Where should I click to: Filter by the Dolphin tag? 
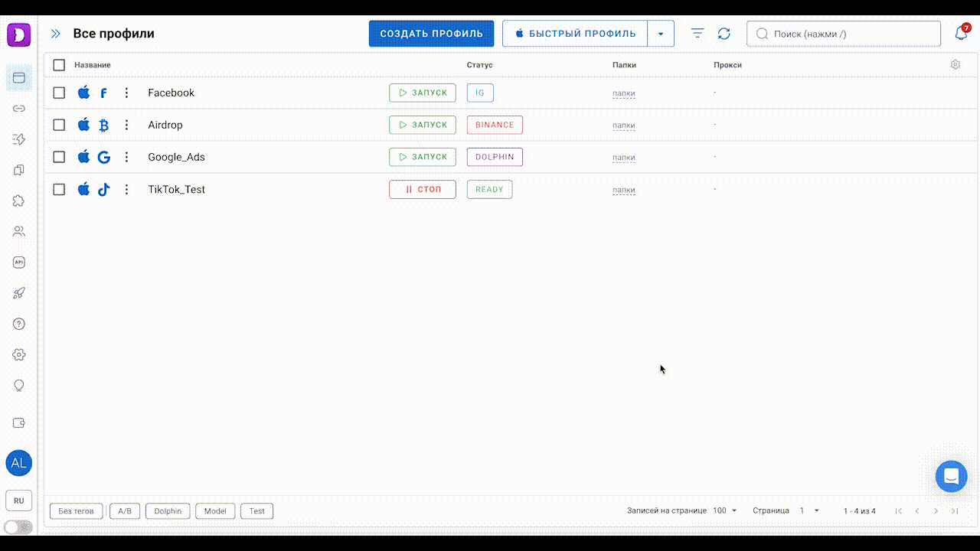coord(168,511)
